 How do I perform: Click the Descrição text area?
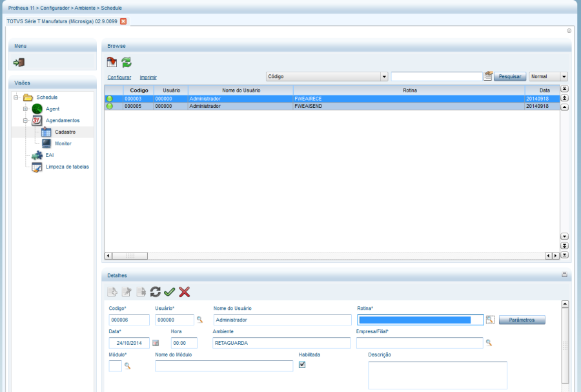click(438, 375)
